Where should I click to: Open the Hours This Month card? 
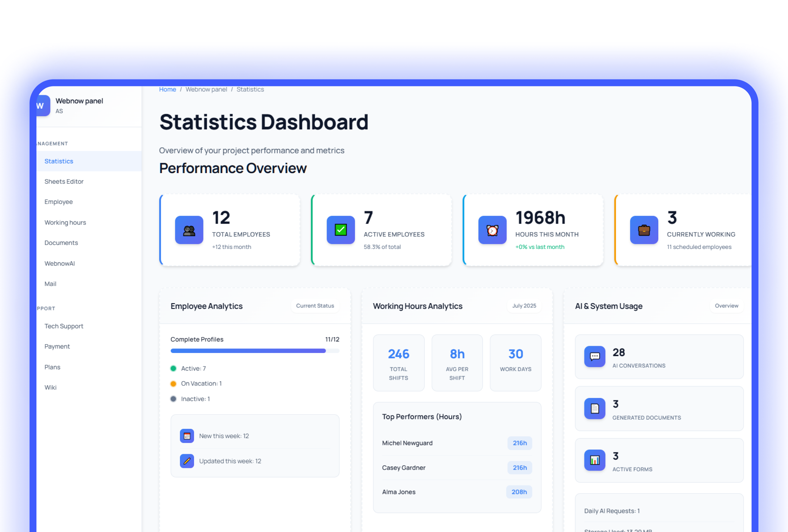(x=533, y=230)
